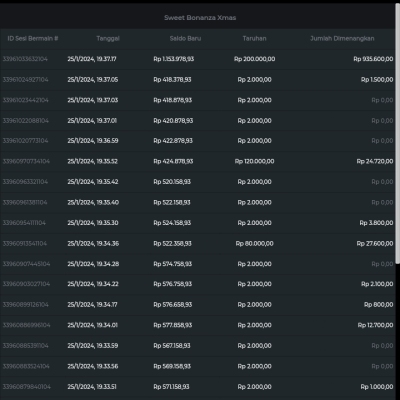The width and height of the screenshot is (400, 400).
Task: Click balance Rp 574.758,93
Action: [173, 264]
